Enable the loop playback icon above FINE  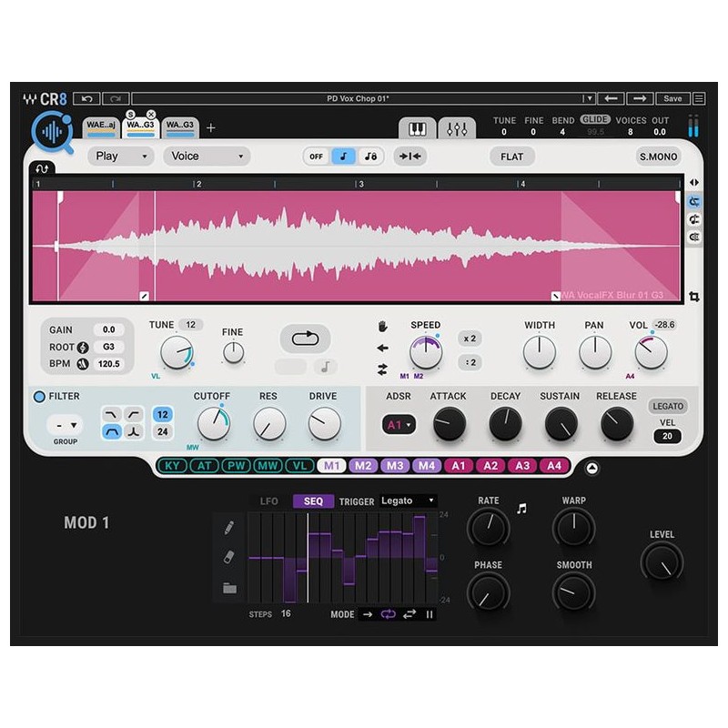(x=307, y=338)
